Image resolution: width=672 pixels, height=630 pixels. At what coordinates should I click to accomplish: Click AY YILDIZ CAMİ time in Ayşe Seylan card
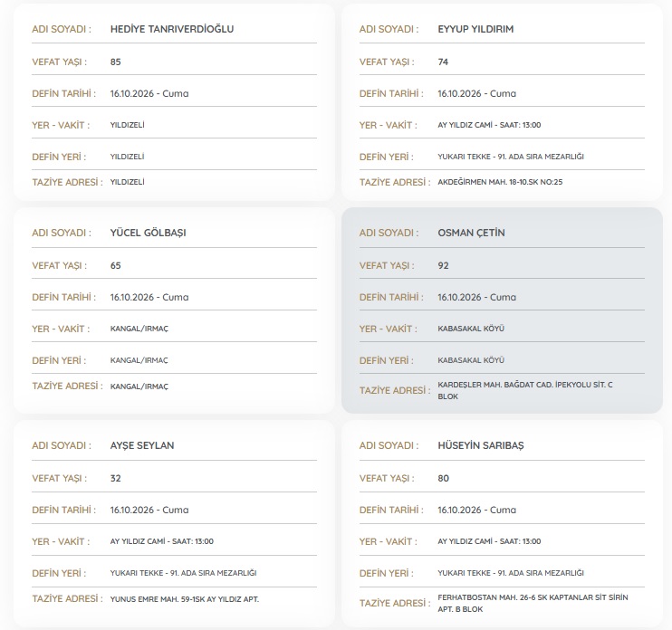tap(161, 541)
